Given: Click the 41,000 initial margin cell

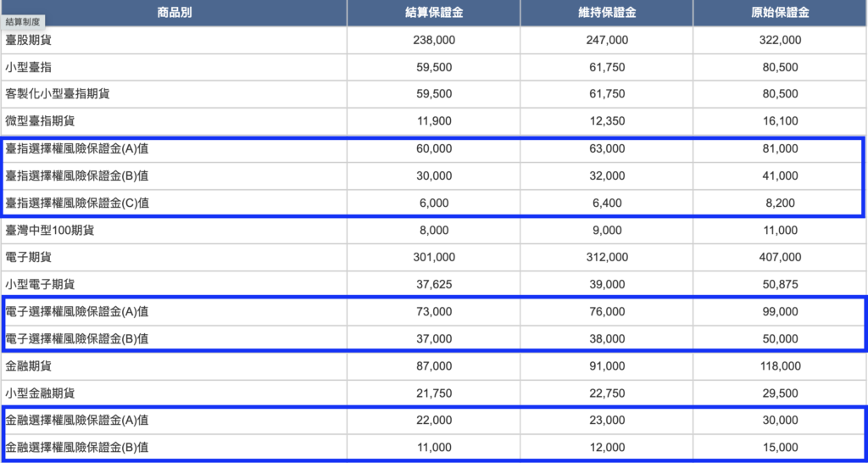Looking at the screenshot, I should 780,176.
